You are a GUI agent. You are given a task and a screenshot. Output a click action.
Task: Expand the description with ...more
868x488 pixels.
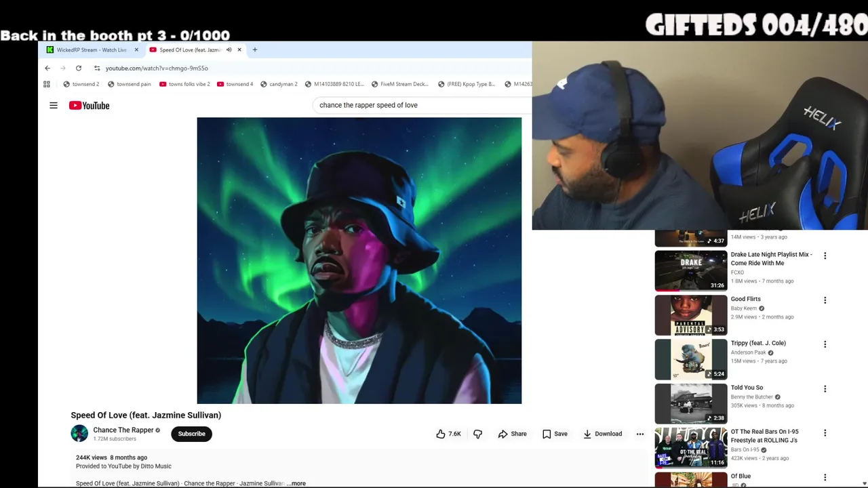pyautogui.click(x=296, y=483)
